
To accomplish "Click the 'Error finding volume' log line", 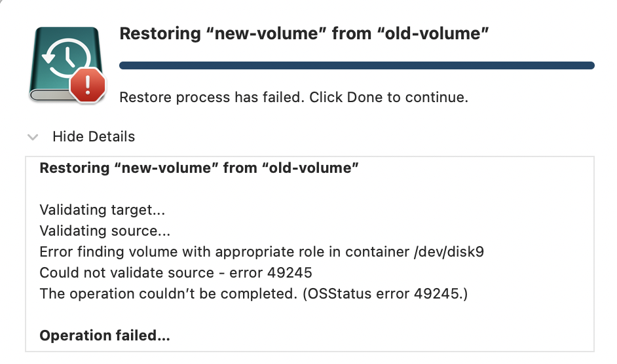I will pyautogui.click(x=262, y=252).
